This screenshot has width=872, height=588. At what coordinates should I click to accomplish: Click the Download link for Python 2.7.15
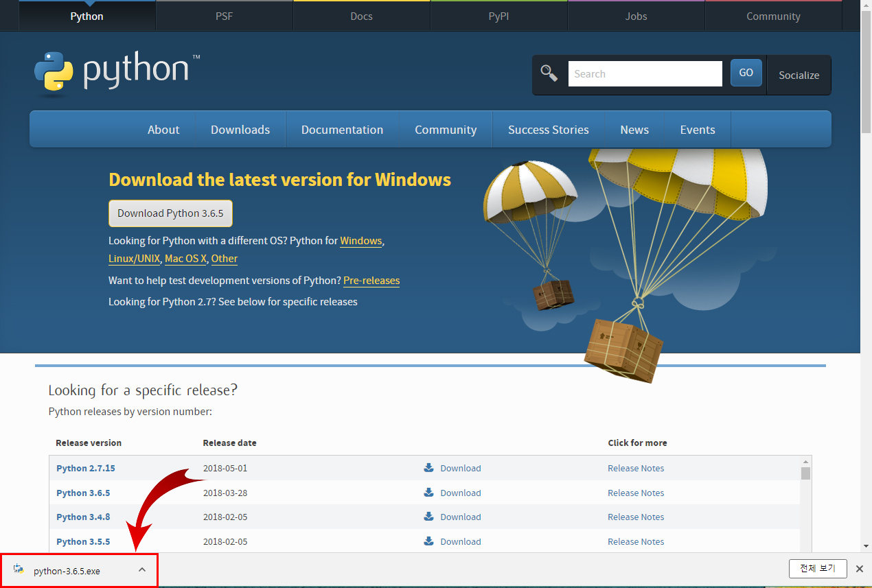pos(461,468)
